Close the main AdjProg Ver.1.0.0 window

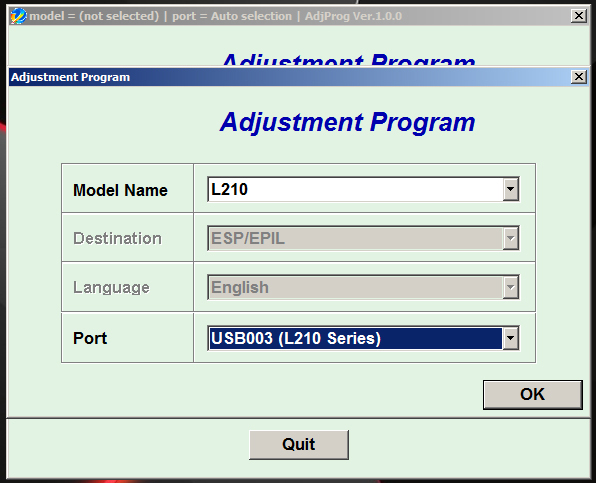pyautogui.click(x=579, y=16)
